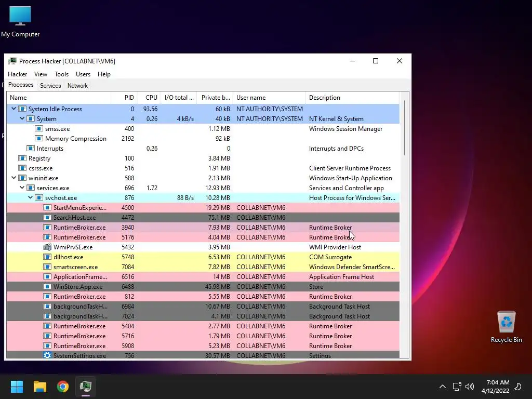Open the network tray icon
This screenshot has width=532, height=399.
point(457,387)
